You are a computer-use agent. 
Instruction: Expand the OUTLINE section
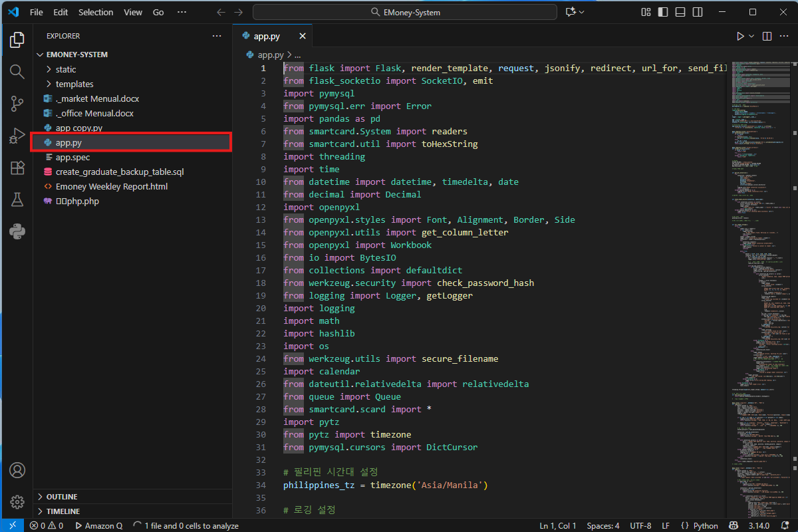[61, 497]
